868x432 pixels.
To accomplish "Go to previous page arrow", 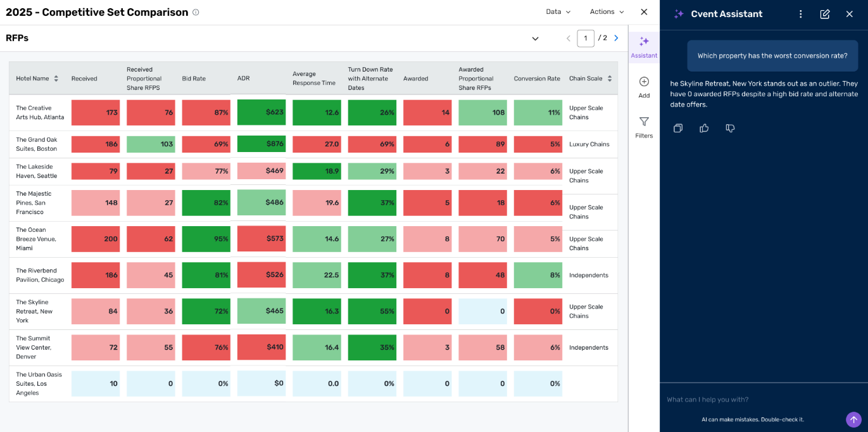I will point(568,38).
